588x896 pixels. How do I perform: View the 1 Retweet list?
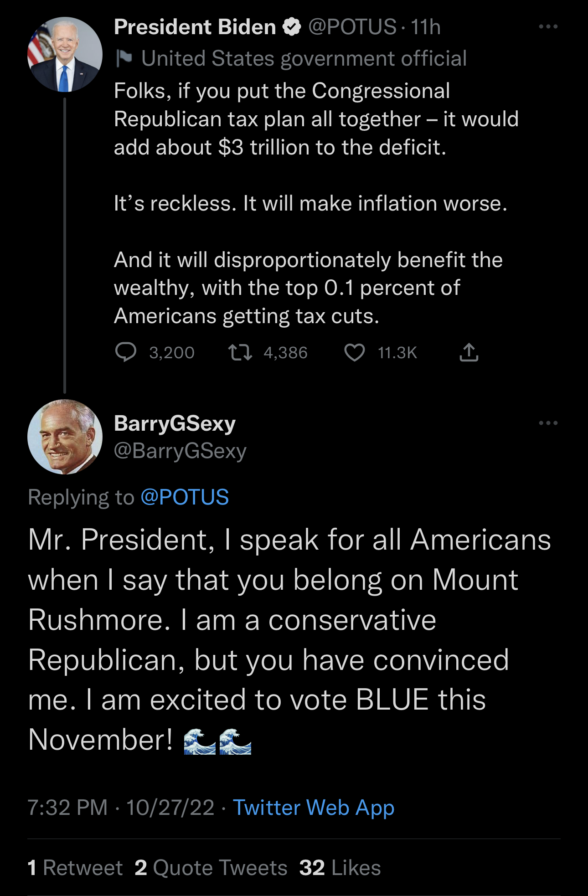pos(75,868)
